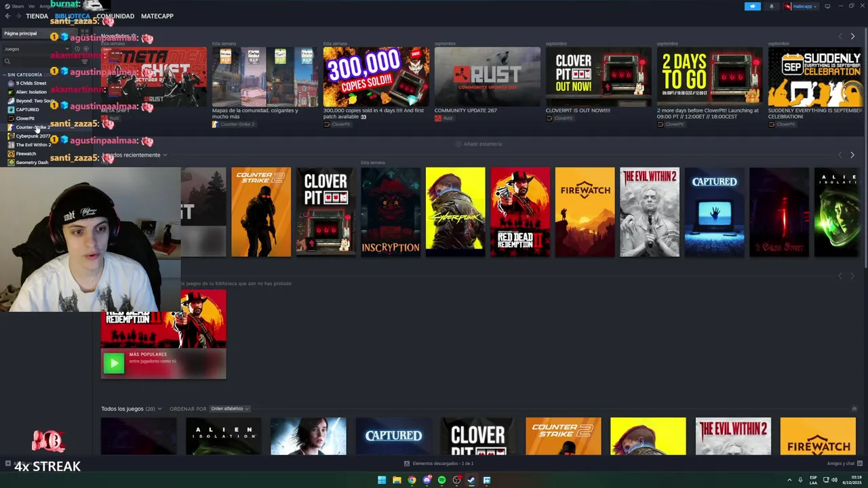Open Amigos y chat

coord(844,464)
